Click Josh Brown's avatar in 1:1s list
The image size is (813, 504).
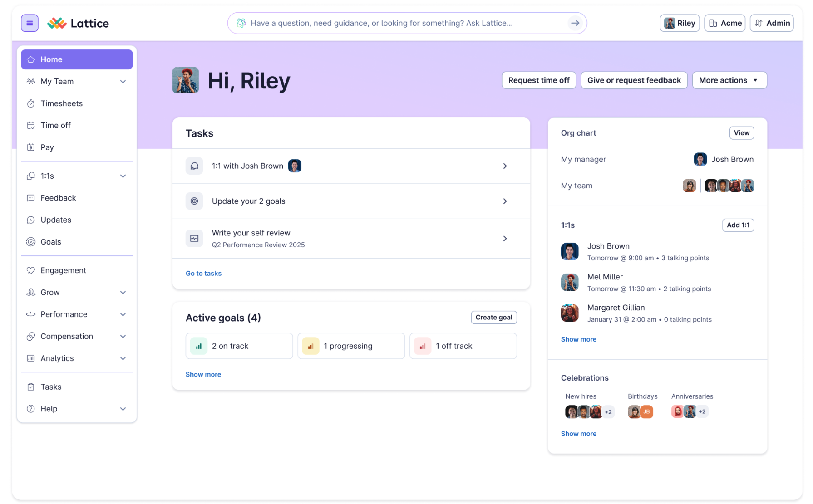(570, 251)
